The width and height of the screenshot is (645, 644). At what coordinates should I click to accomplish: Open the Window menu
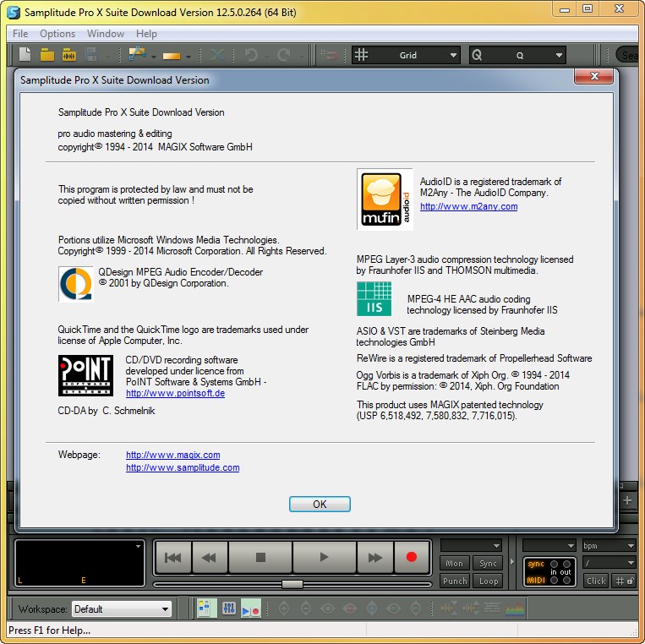(x=106, y=34)
